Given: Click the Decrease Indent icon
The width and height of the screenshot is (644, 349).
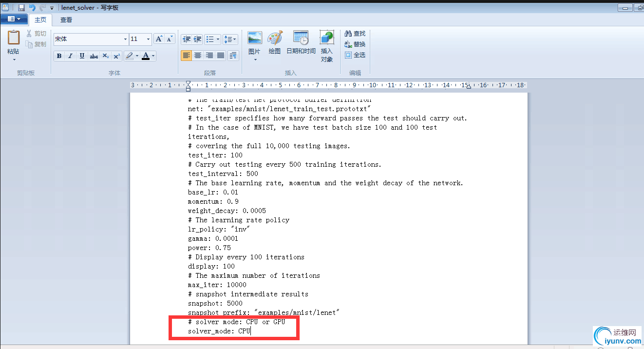Looking at the screenshot, I should [x=186, y=39].
